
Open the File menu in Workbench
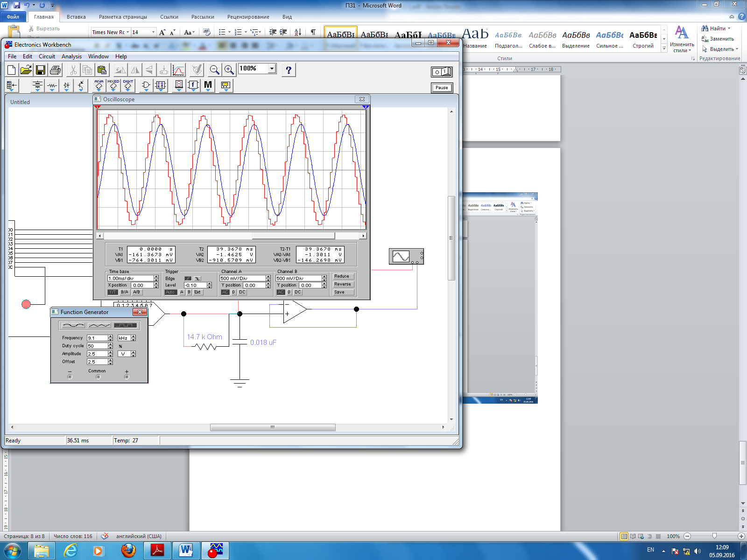pos(12,56)
